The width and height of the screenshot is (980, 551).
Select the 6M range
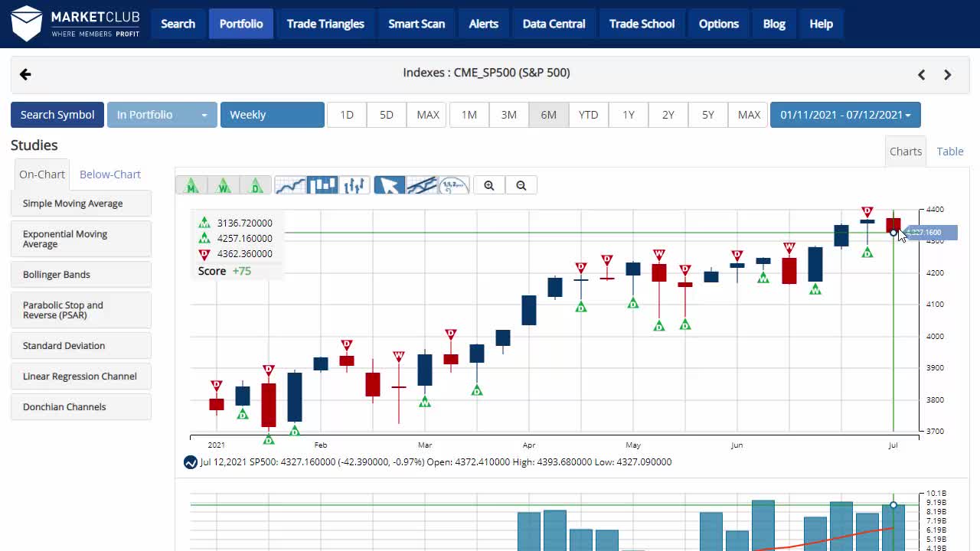click(x=549, y=115)
